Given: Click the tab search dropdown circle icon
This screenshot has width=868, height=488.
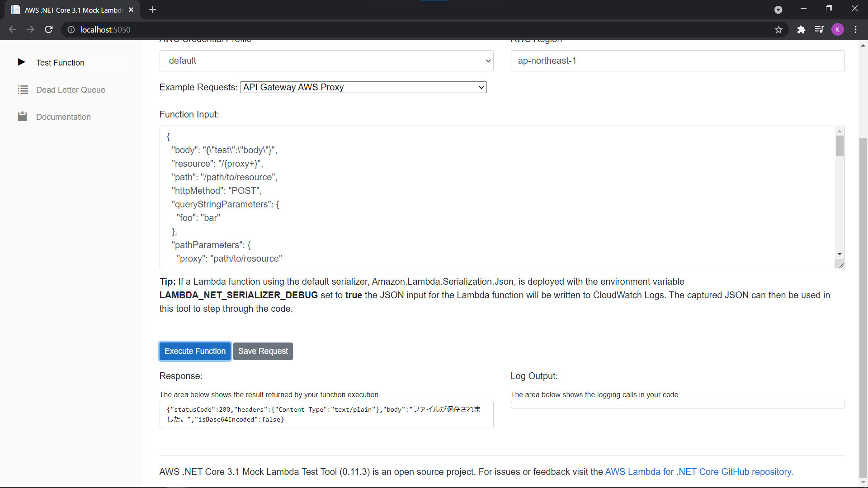Looking at the screenshot, I should tap(778, 9).
